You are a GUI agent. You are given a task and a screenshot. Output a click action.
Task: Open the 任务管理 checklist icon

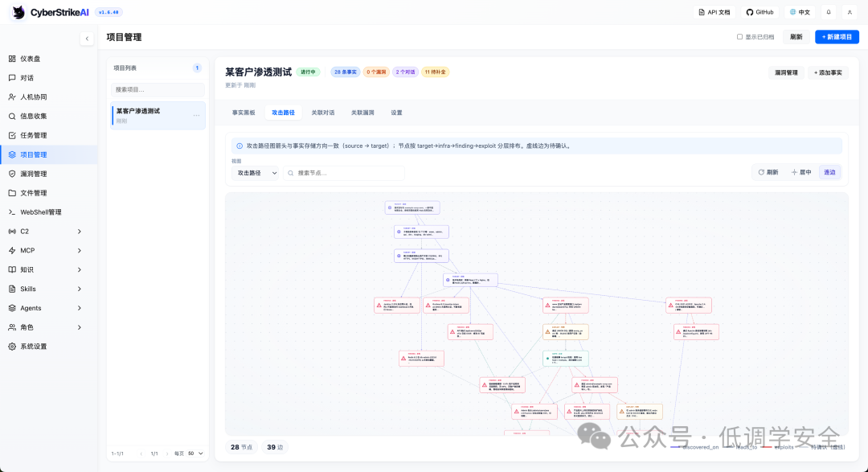pyautogui.click(x=12, y=135)
